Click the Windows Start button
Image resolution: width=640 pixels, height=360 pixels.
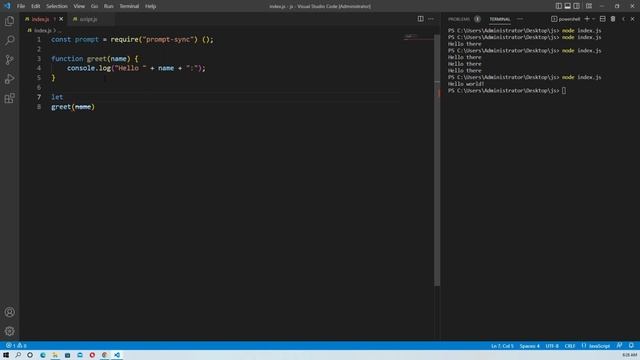(6, 355)
